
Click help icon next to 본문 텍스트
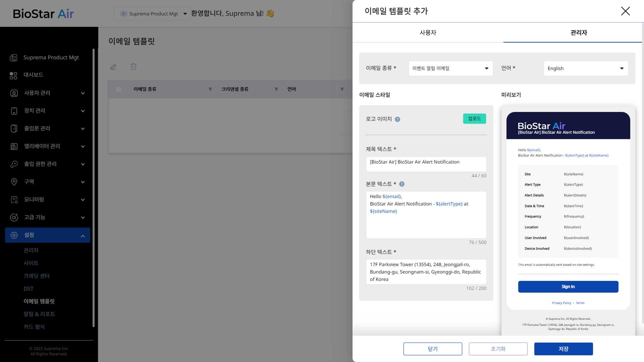click(x=402, y=184)
